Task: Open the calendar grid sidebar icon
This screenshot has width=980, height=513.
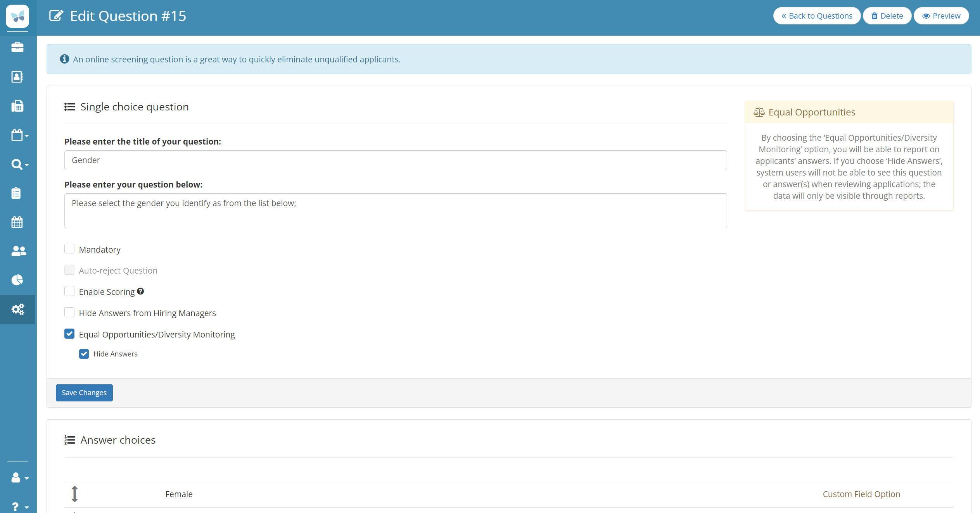Action: click(17, 222)
